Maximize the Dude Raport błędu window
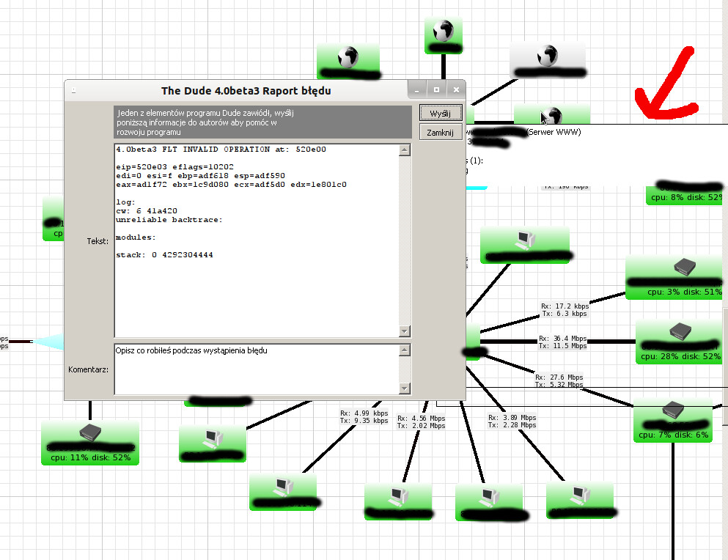 tap(436, 89)
